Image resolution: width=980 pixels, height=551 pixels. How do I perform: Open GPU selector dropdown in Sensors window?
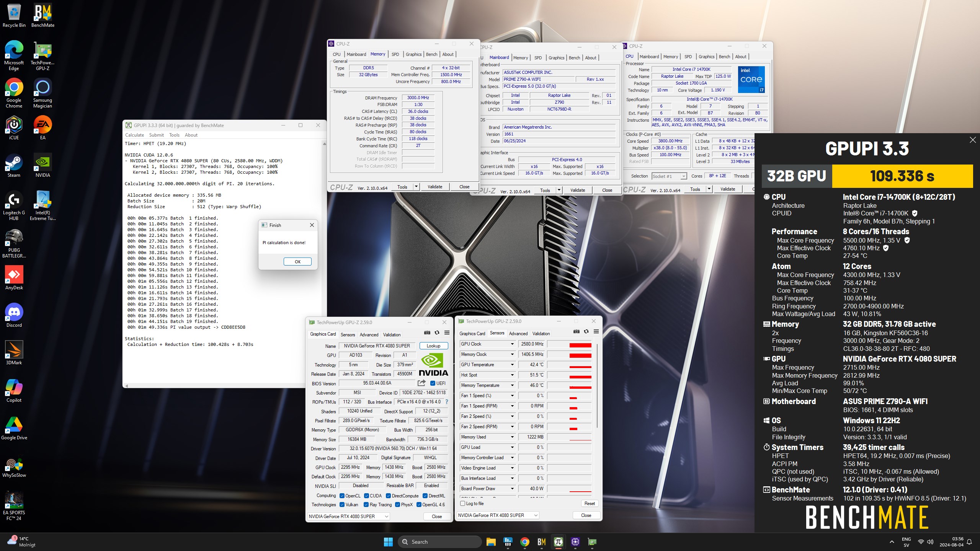(x=498, y=515)
